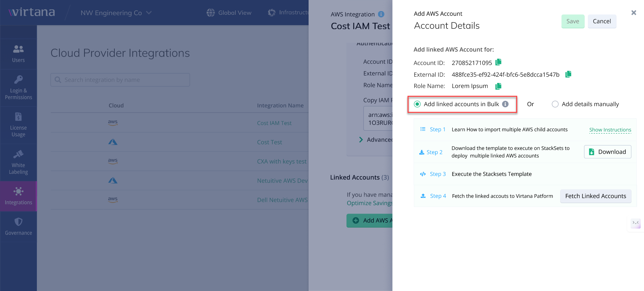Click the Step 1 list icon
The height and width of the screenshot is (291, 644).
[x=423, y=129]
